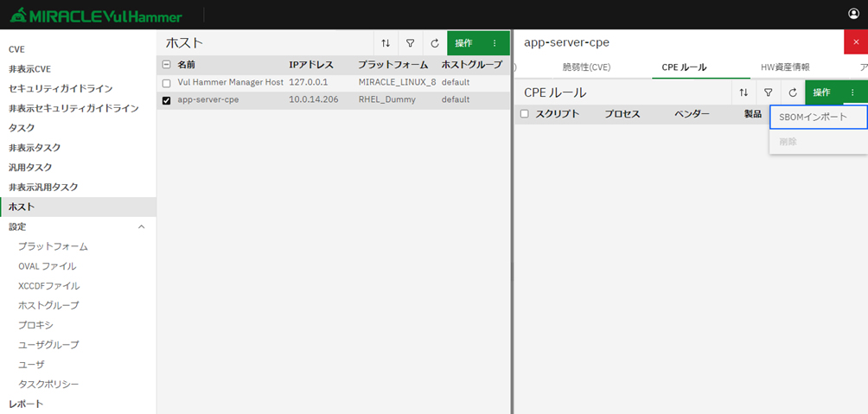This screenshot has height=414, width=868.
Task: Close the app-server-cpe detail panel
Action: coord(856,42)
